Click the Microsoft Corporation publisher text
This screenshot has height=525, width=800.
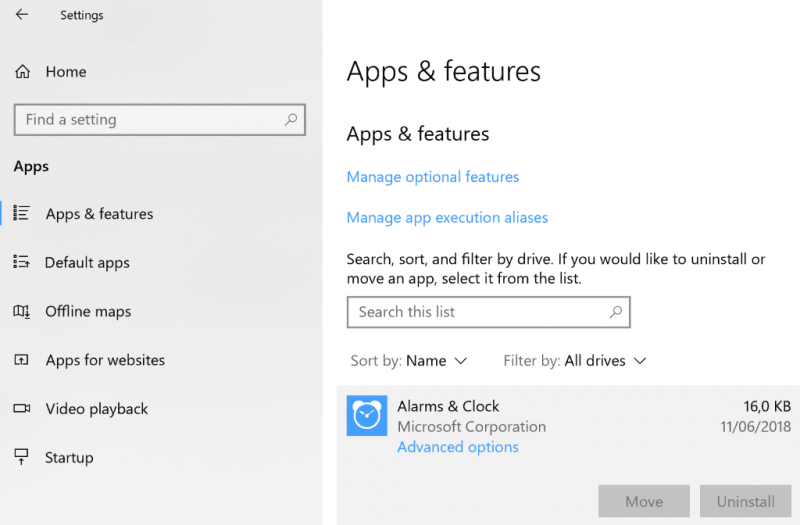(472, 427)
